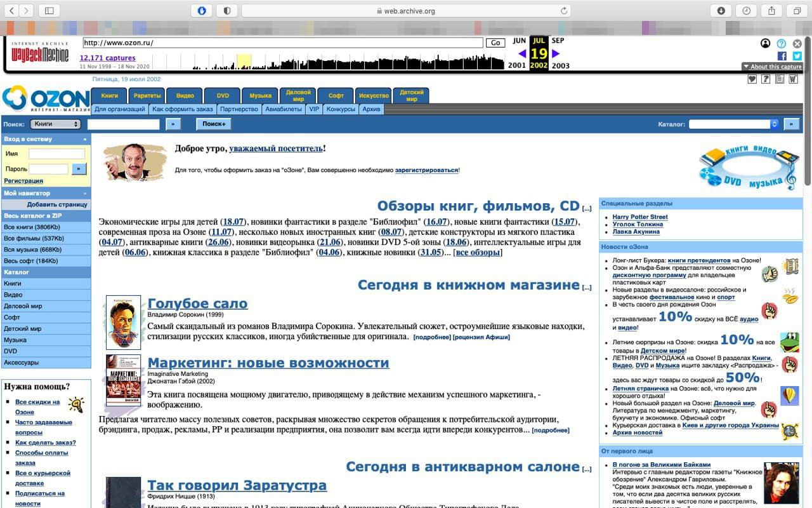Show the Safari sidebar
Image resolution: width=812 pixels, height=508 pixels.
[x=49, y=11]
